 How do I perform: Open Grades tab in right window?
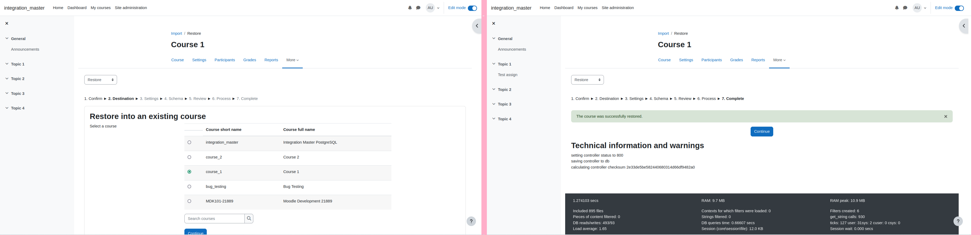[737, 60]
